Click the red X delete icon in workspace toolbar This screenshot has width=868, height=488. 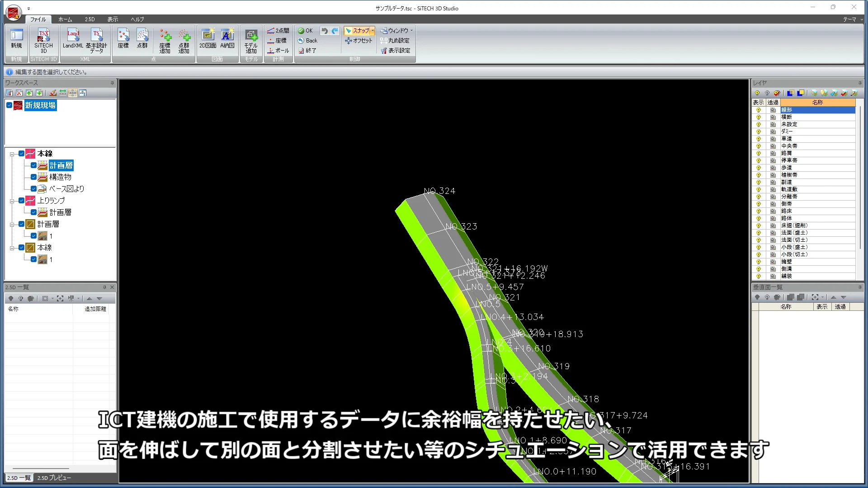tap(19, 93)
